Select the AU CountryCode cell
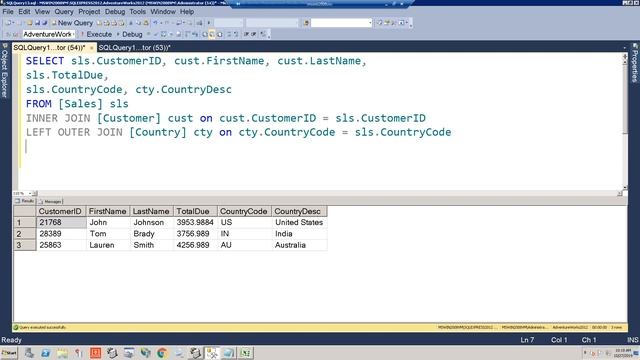 tap(244, 245)
